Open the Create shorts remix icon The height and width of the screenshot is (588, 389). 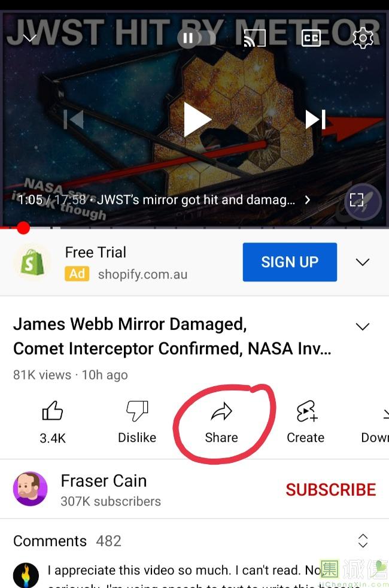[306, 411]
